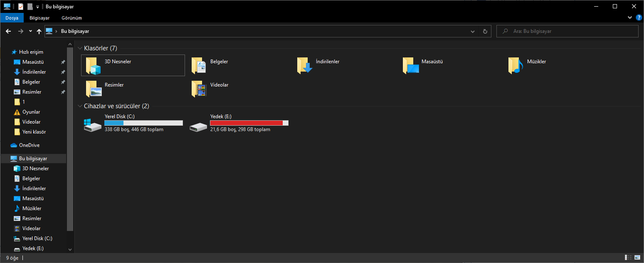
Task: Expand the ribbon with the chevron
Action: 630,18
